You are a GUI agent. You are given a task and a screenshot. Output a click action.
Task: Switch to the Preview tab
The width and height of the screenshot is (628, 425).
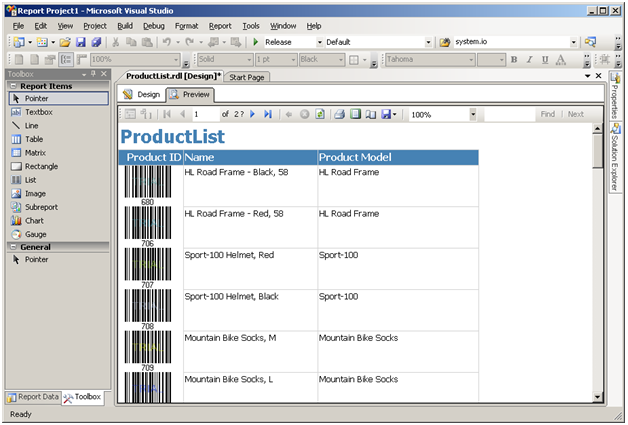tap(189, 95)
